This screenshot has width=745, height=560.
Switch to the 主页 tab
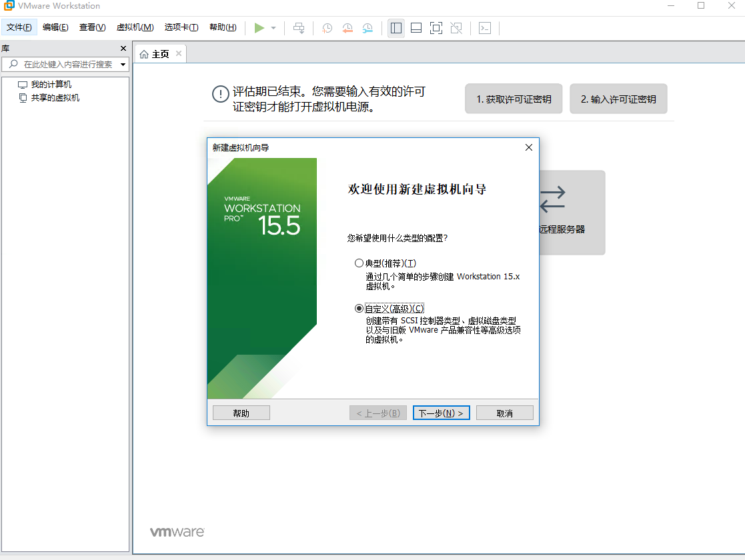click(x=160, y=54)
